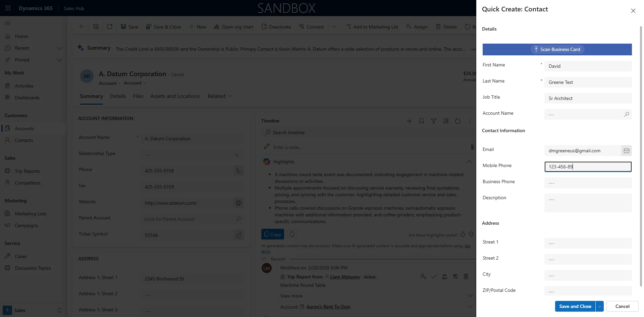Click Save and Close on the quick create form
The width and height of the screenshot is (644, 317).
tap(575, 306)
